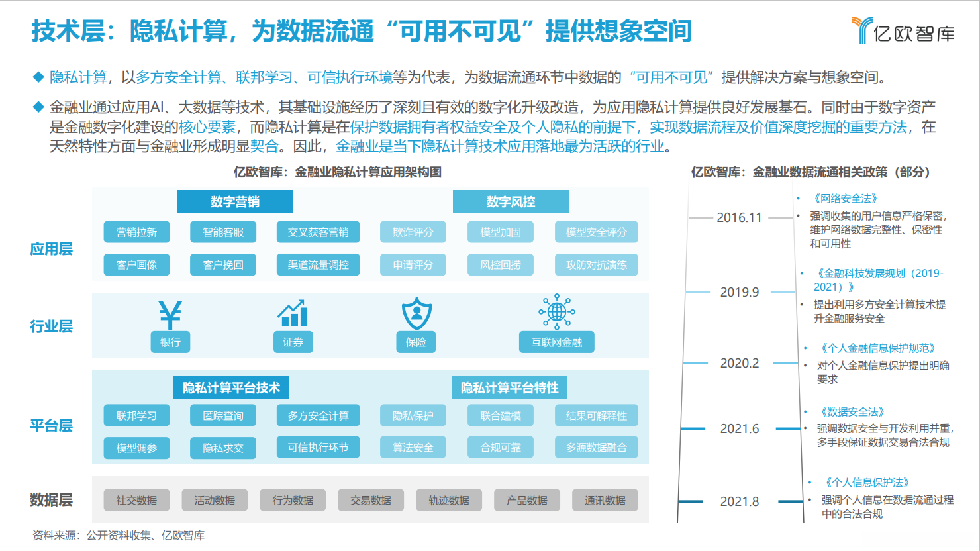Click the 交叉获客营销 box
980x551 pixels.
click(x=318, y=232)
